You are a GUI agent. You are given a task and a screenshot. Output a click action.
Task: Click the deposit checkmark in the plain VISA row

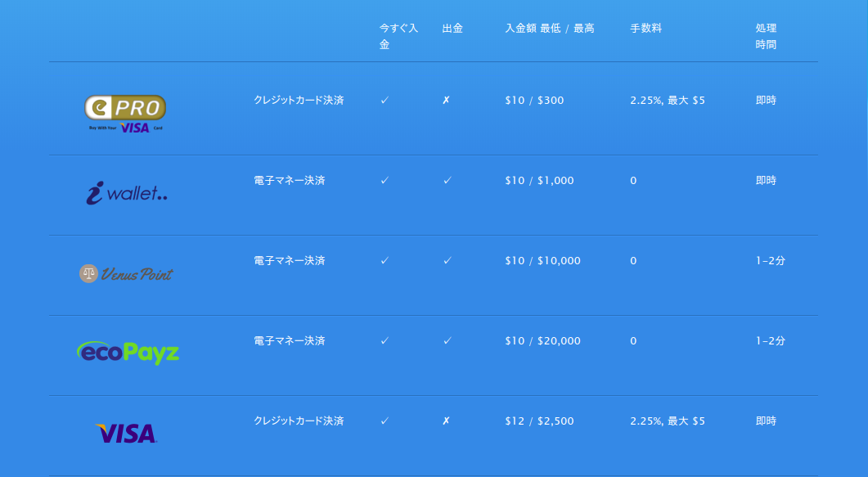[385, 421]
